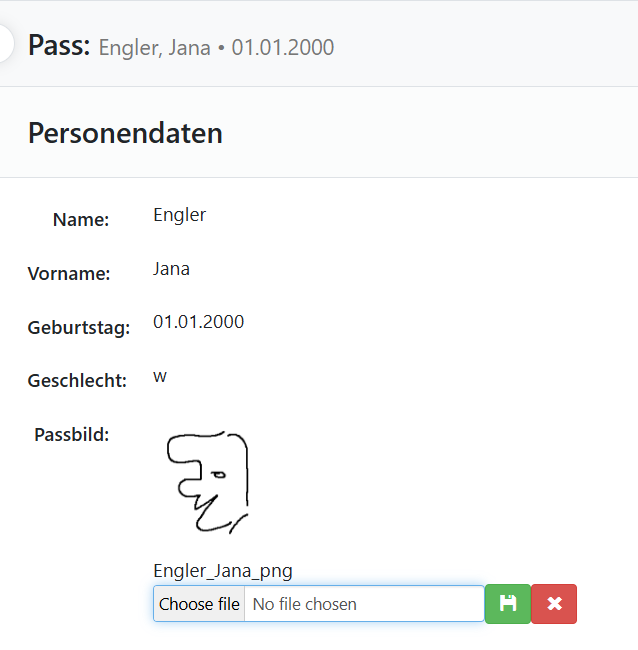Click the 'No file chosen' text area
This screenshot has width=638, height=650.
click(304, 604)
